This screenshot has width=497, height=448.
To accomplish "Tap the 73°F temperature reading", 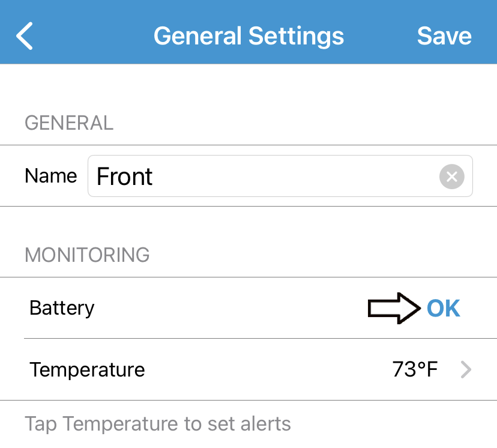I will [415, 369].
